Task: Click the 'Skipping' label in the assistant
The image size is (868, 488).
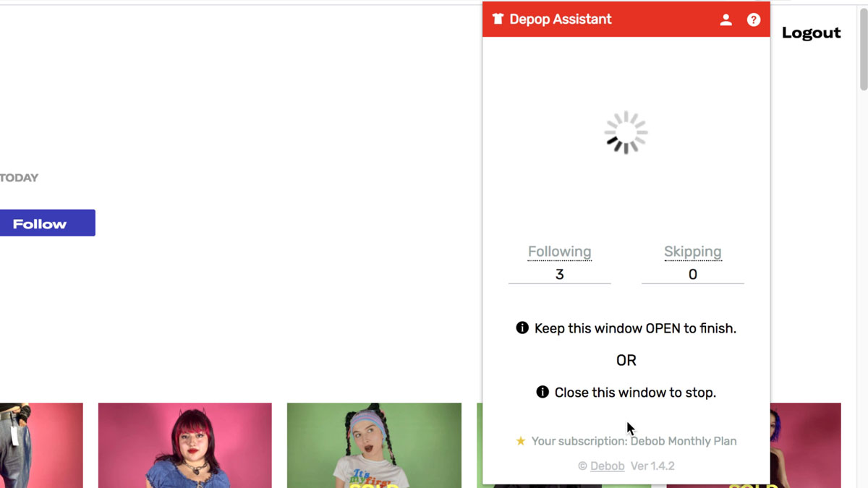Action: 692,252
